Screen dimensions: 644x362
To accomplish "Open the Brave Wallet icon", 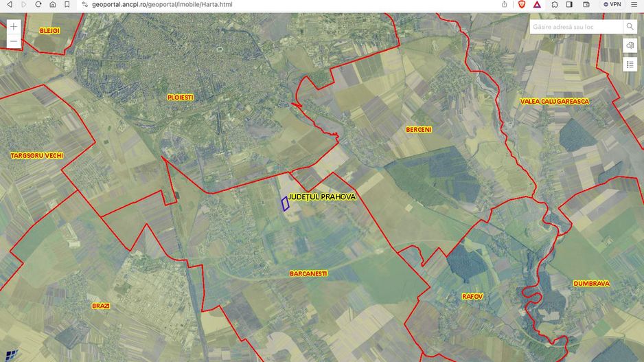I will click(x=586, y=5).
